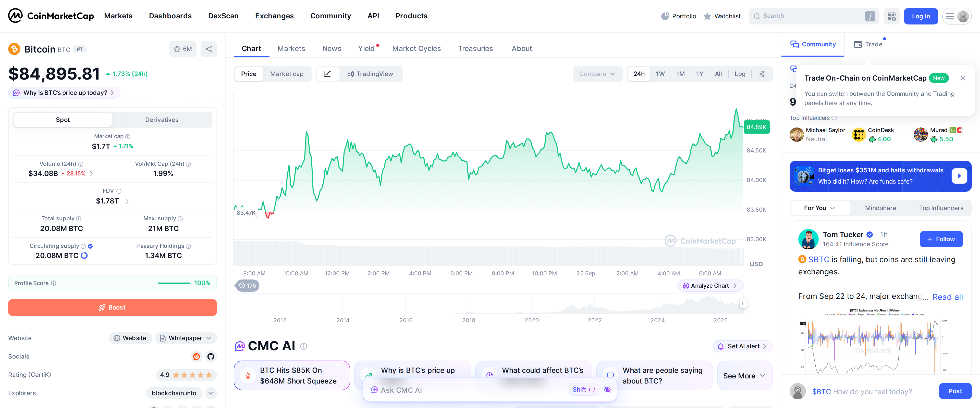Click the FDV info icon
980x408 pixels.
[x=119, y=191]
